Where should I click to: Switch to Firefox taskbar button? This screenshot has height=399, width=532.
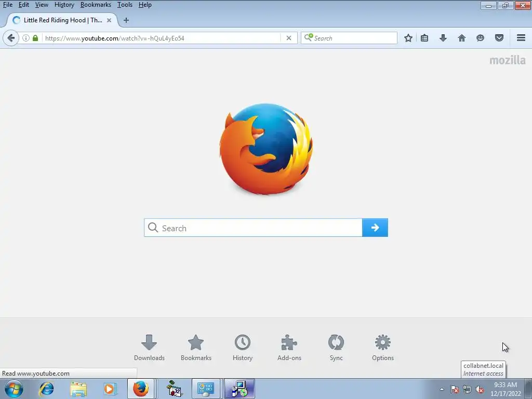pyautogui.click(x=140, y=389)
